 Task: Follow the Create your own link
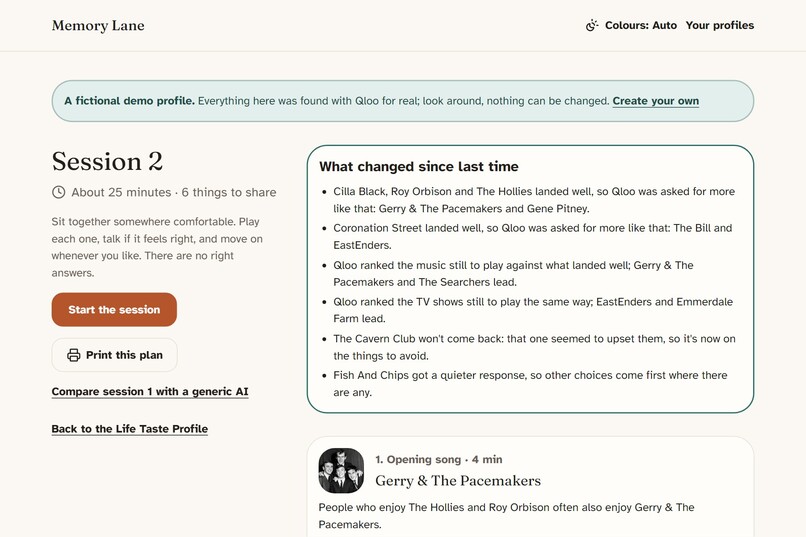[655, 101]
